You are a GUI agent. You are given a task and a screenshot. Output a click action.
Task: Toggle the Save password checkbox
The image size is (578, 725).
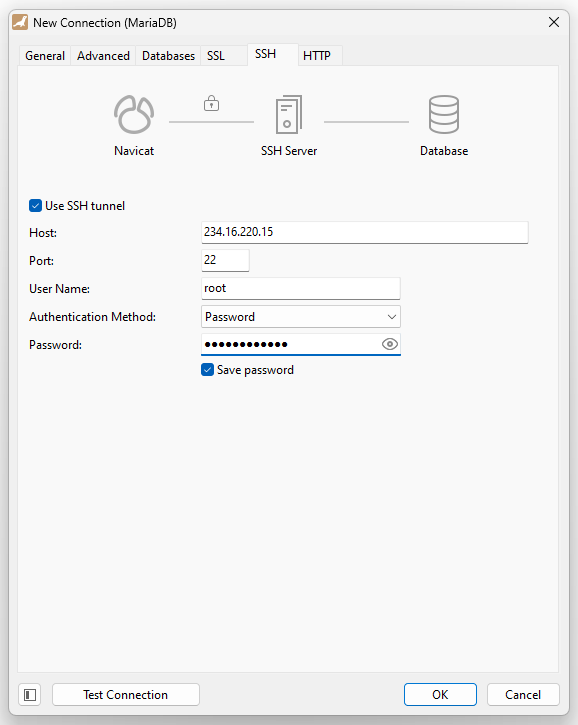click(208, 370)
